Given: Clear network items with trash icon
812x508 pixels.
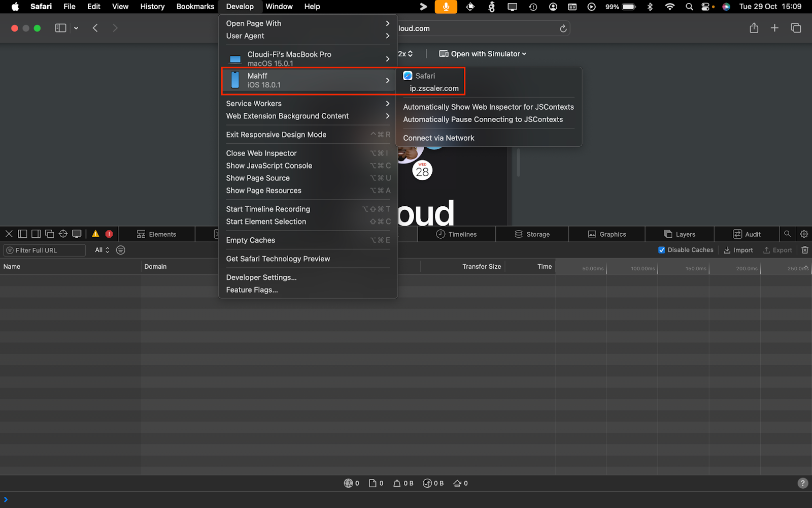Looking at the screenshot, I should click(x=805, y=250).
